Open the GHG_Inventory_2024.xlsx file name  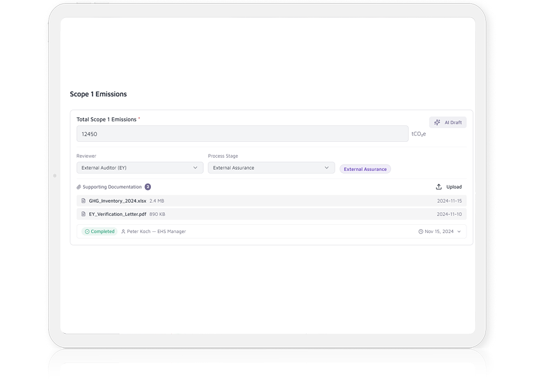click(x=117, y=201)
